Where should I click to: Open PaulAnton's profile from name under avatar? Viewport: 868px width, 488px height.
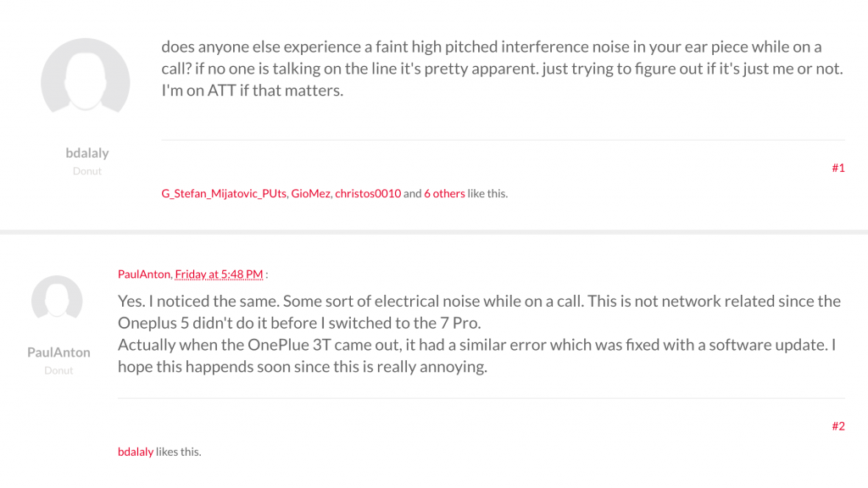coord(58,352)
